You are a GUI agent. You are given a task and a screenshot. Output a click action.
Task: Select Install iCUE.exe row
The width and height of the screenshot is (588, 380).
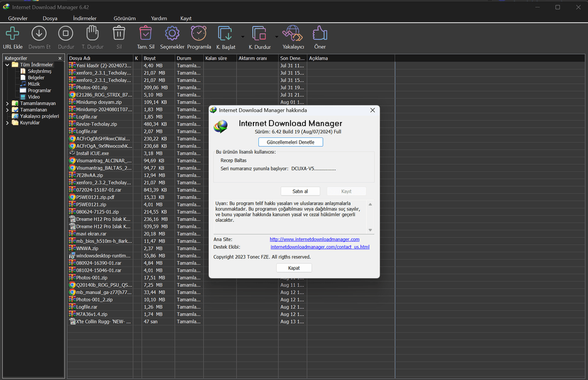[232, 154]
